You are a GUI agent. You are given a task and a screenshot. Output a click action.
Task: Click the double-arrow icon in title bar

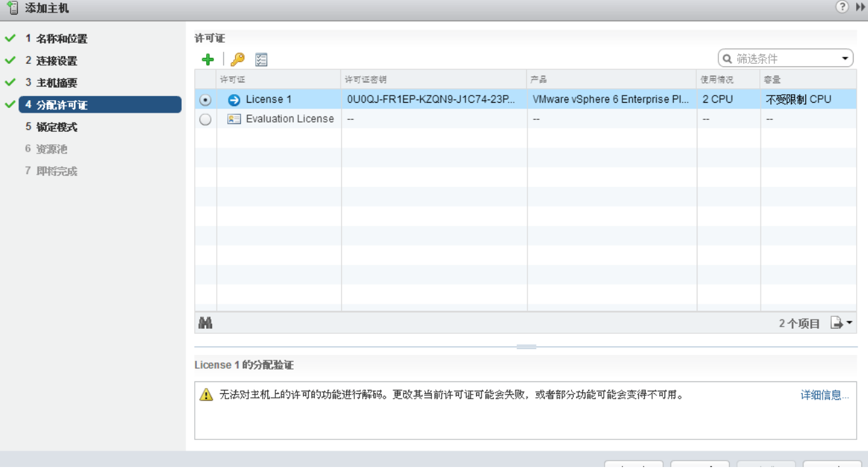860,8
